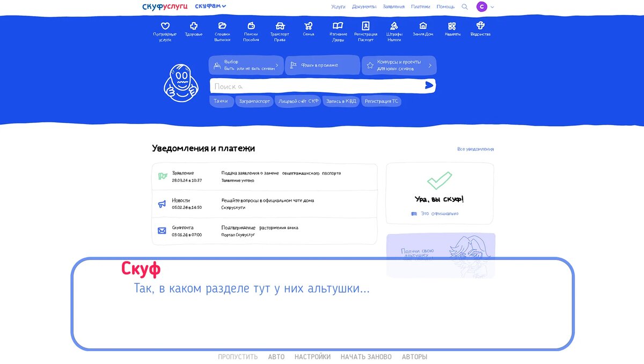Click «НАЧАТЬ ЗАНОВО» at the bottom
This screenshot has height=364, width=644.
pyautogui.click(x=365, y=356)
